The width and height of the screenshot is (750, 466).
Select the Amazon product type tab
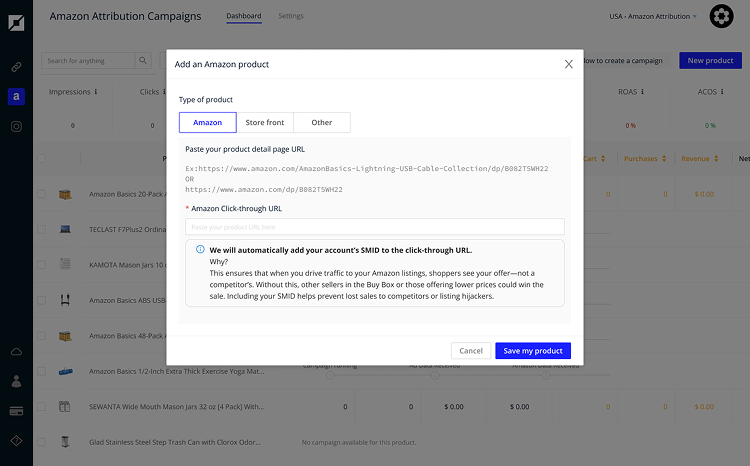pos(208,122)
